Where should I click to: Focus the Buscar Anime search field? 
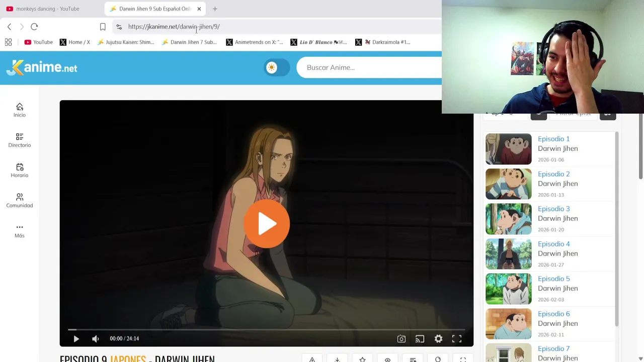click(x=369, y=67)
